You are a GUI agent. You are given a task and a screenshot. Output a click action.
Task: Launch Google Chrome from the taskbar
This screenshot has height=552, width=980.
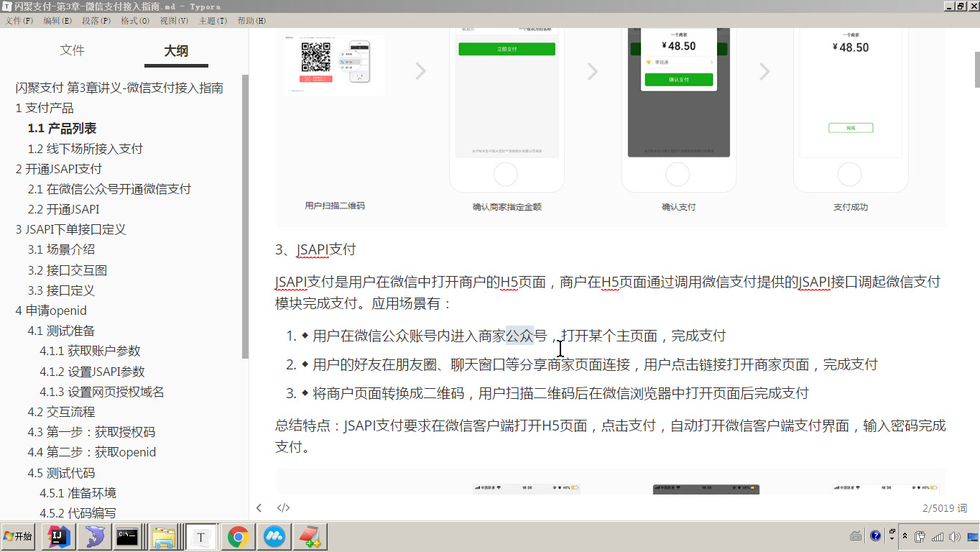coord(239,537)
